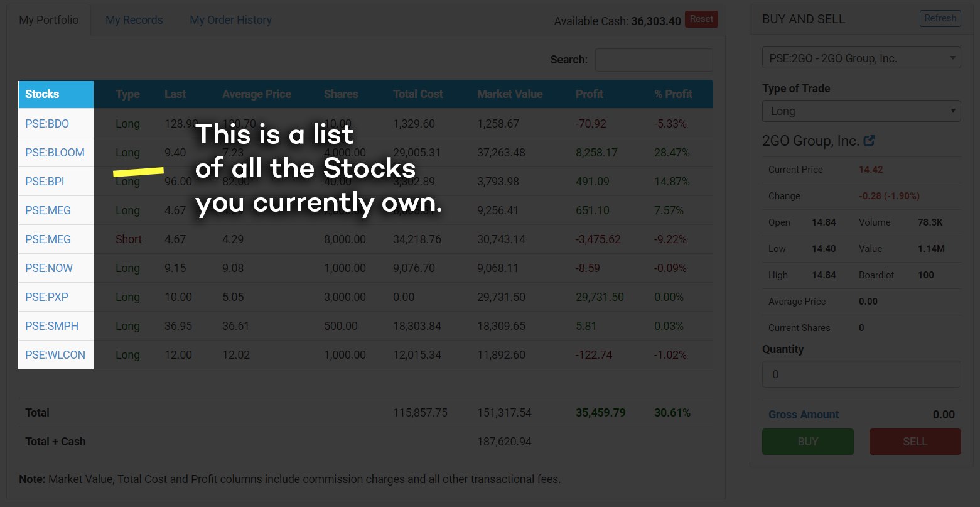
Task: Sort table by Market Value column header
Action: 510,94
